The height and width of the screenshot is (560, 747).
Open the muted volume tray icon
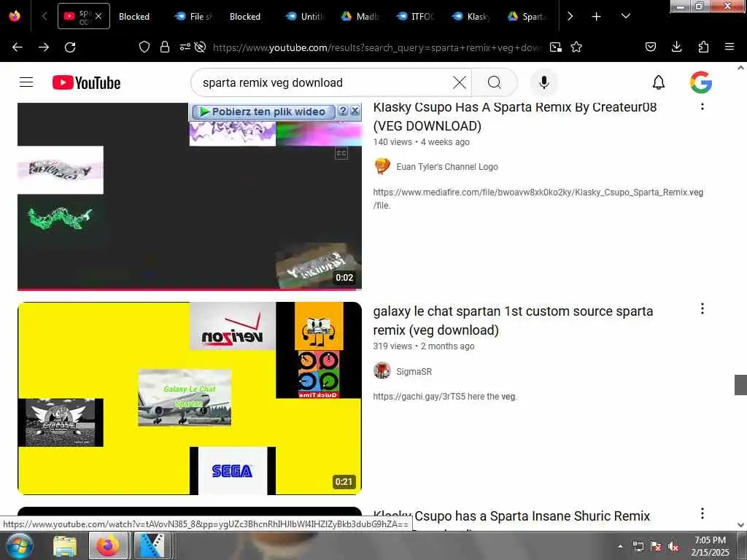(673, 547)
